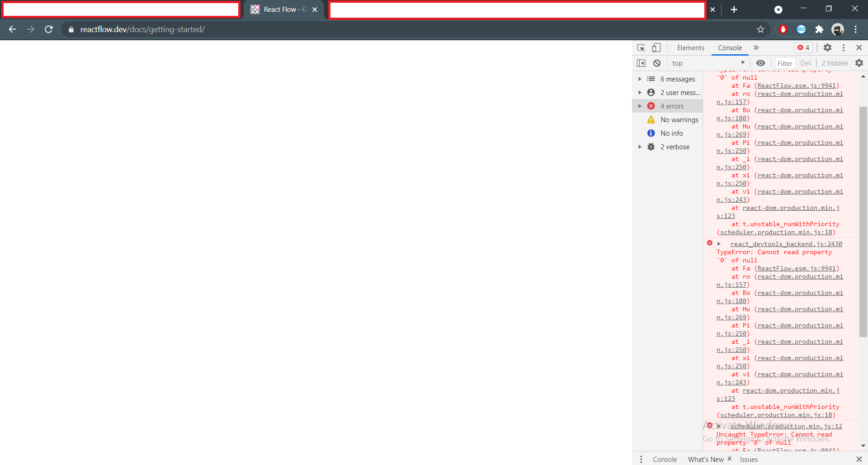Image resolution: width=868 pixels, height=465 pixels.
Task: Bookmark the page with the star
Action: pos(760,29)
